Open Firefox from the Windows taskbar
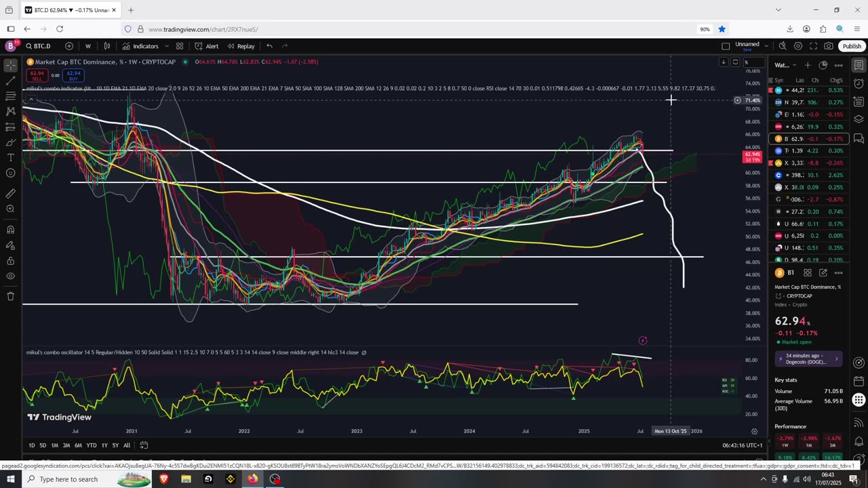The width and height of the screenshot is (868, 488). coord(252,479)
